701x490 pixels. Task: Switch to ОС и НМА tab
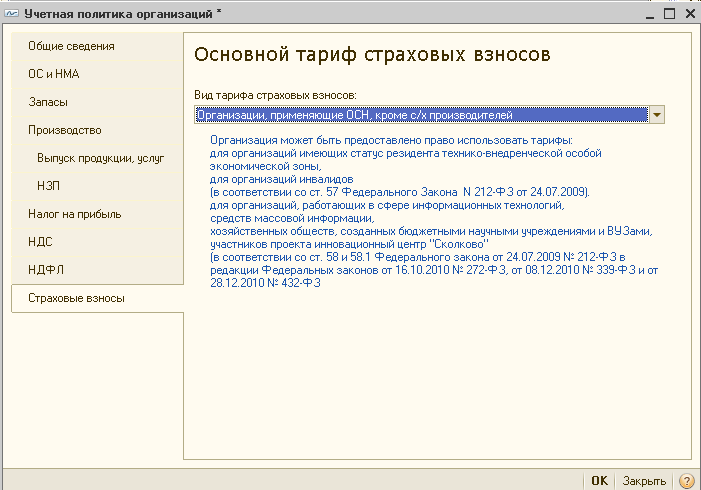97,74
